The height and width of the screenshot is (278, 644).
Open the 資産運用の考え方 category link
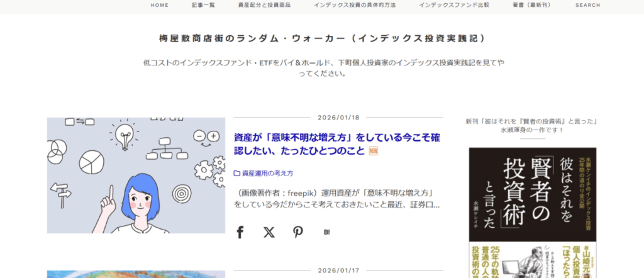pyautogui.click(x=267, y=174)
